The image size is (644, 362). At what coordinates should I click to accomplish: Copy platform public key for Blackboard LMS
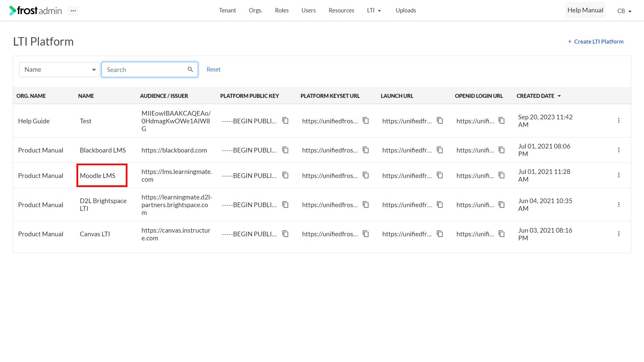(x=285, y=150)
